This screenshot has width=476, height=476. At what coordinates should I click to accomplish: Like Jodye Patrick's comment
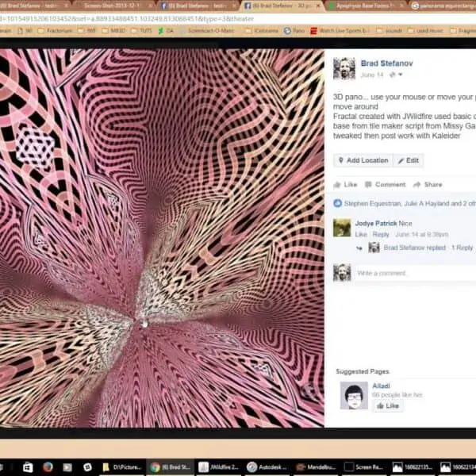pyautogui.click(x=361, y=234)
